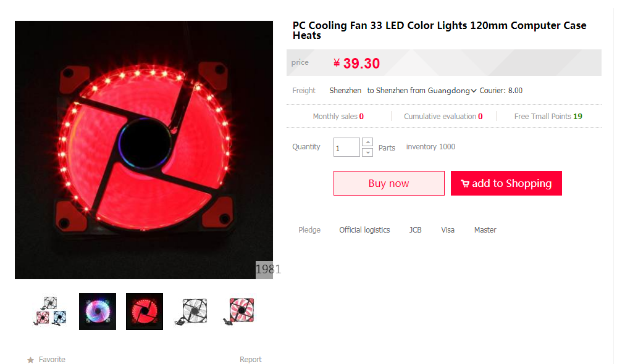Image resolution: width=617 pixels, height=364 pixels.
Task: Click the add to Shopping button
Action: tap(506, 183)
